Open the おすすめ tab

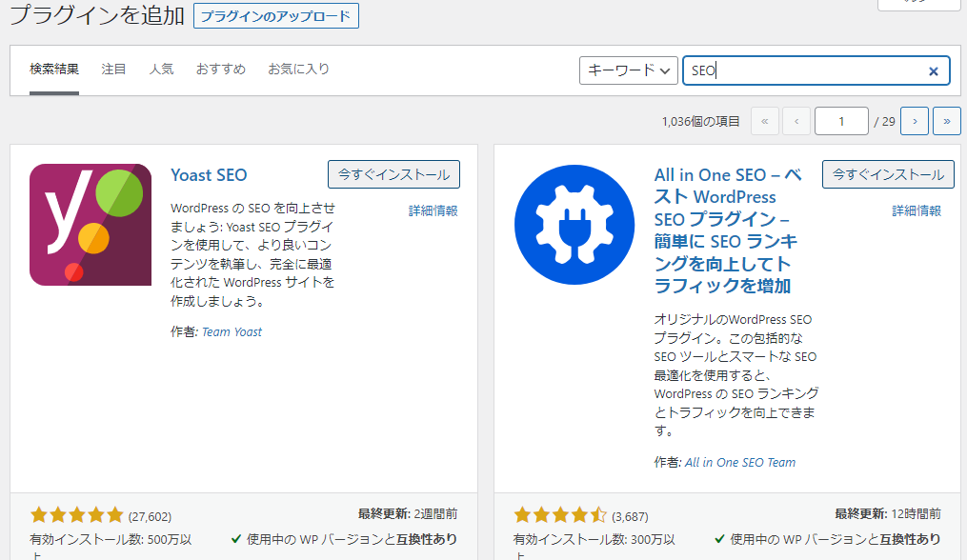(x=221, y=70)
